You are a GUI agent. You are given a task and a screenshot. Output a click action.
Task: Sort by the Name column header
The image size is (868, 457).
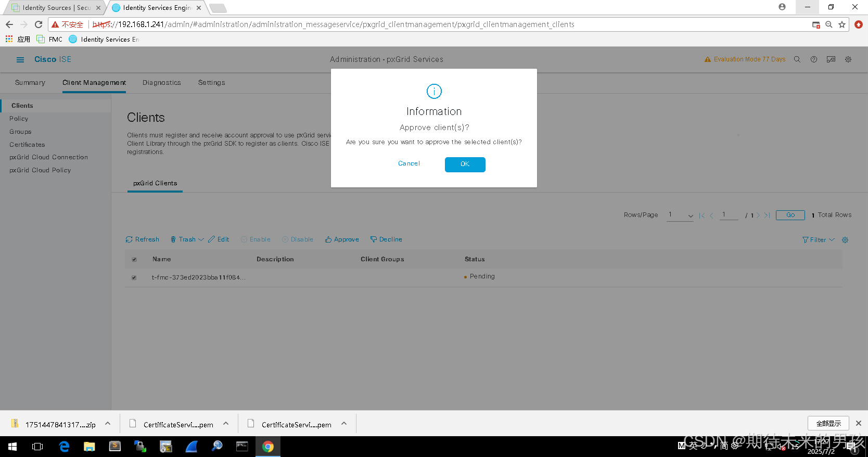click(x=162, y=259)
